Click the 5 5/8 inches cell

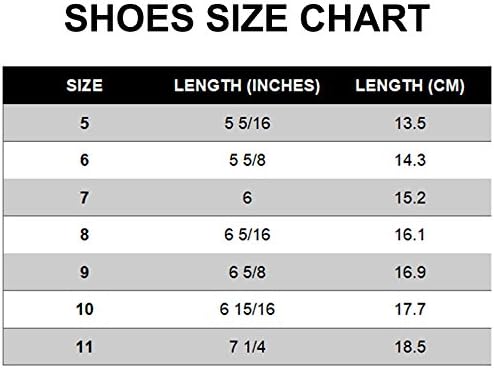(247, 160)
